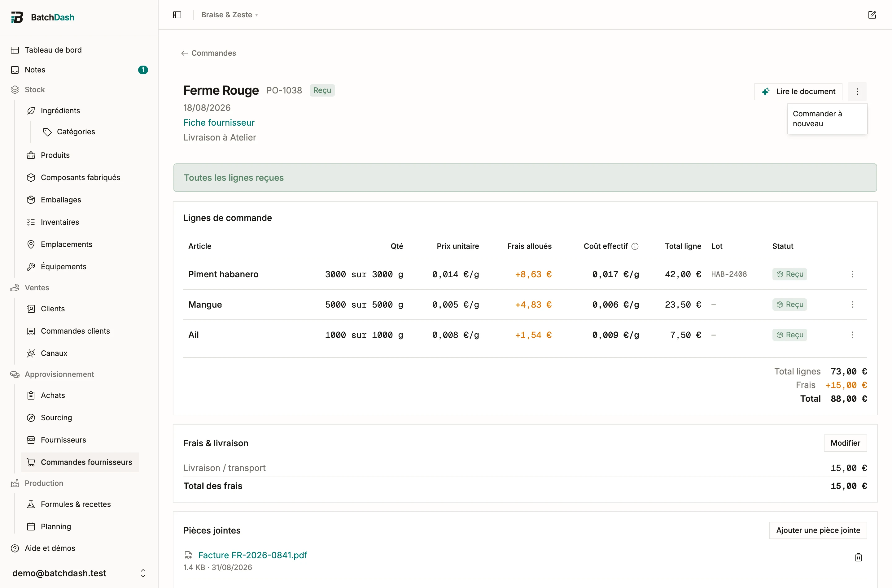Viewport: 892px width, 588px height.
Task: Toggle the sidebar panel icon
Action: click(177, 15)
